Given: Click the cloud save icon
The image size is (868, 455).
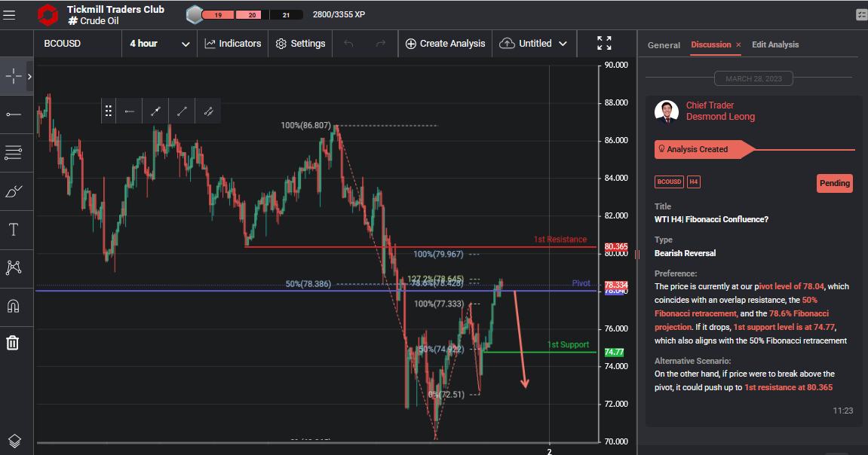Looking at the screenshot, I should [x=507, y=44].
